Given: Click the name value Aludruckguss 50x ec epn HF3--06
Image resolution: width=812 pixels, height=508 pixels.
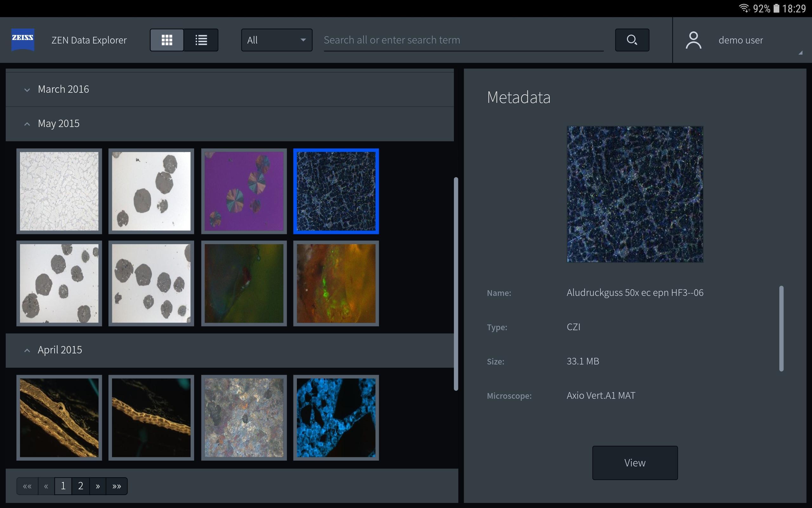Looking at the screenshot, I should (x=635, y=293).
